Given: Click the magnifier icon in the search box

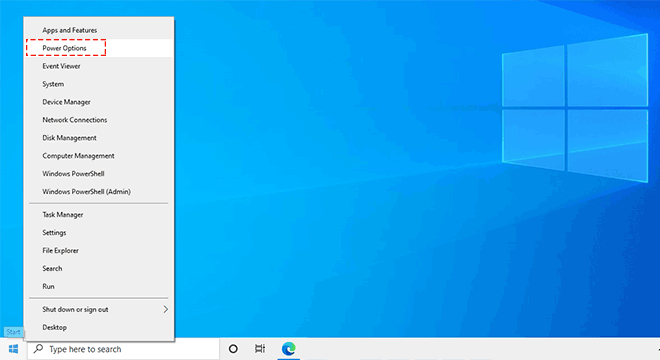Looking at the screenshot, I should pos(38,349).
